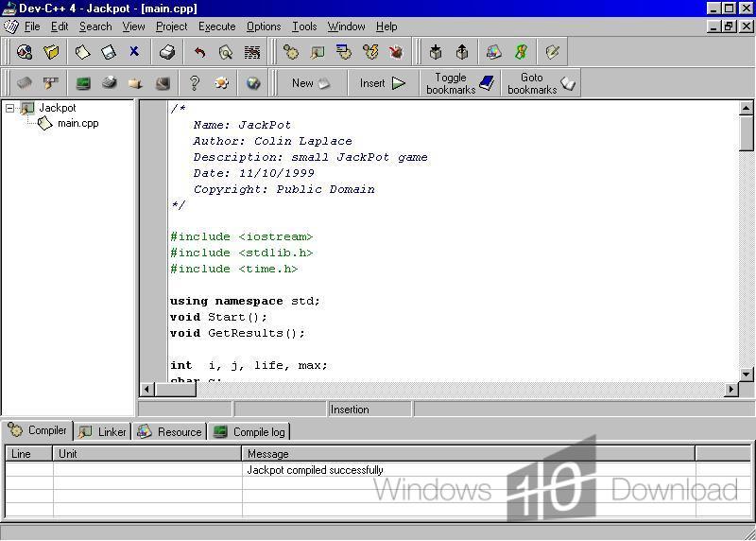Open the Window menu

[x=346, y=26]
